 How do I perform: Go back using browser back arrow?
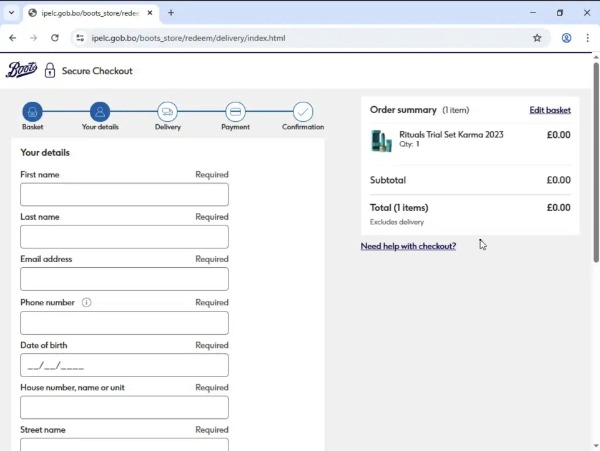[13, 38]
